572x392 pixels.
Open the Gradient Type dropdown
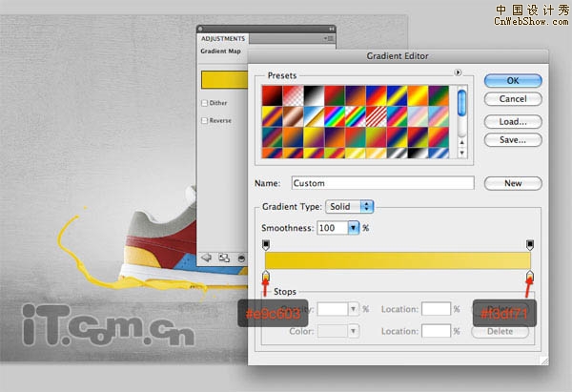(350, 206)
